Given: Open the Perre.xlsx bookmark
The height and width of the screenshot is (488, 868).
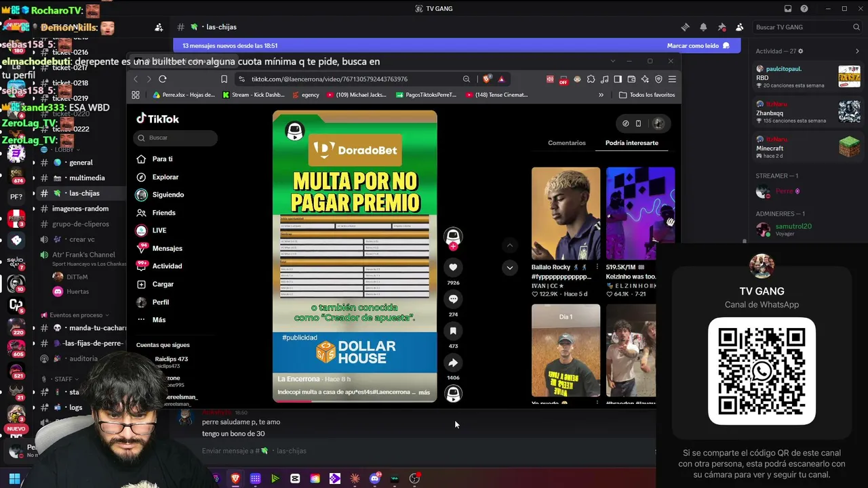Looking at the screenshot, I should (x=184, y=95).
